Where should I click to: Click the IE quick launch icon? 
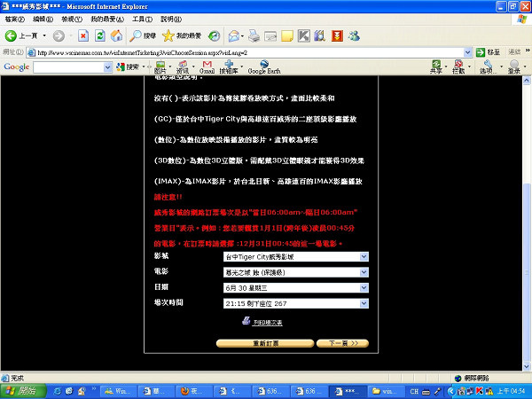58,391
